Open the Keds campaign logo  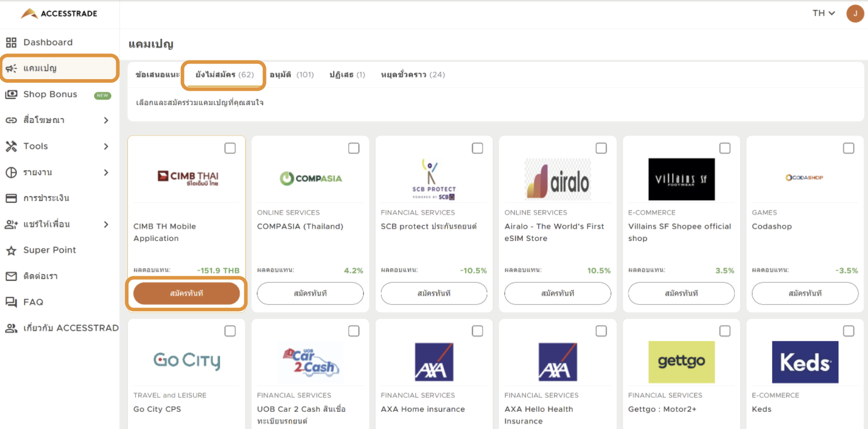[805, 362]
